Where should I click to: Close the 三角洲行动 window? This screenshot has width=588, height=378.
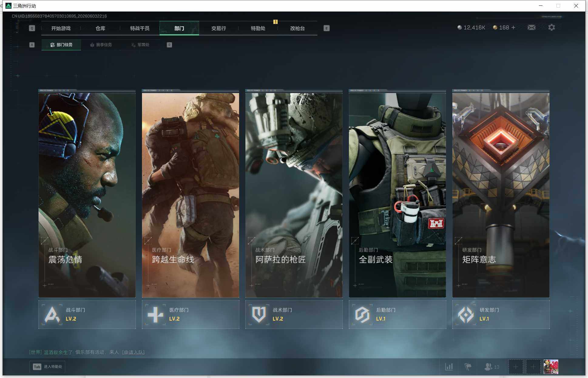(576, 6)
